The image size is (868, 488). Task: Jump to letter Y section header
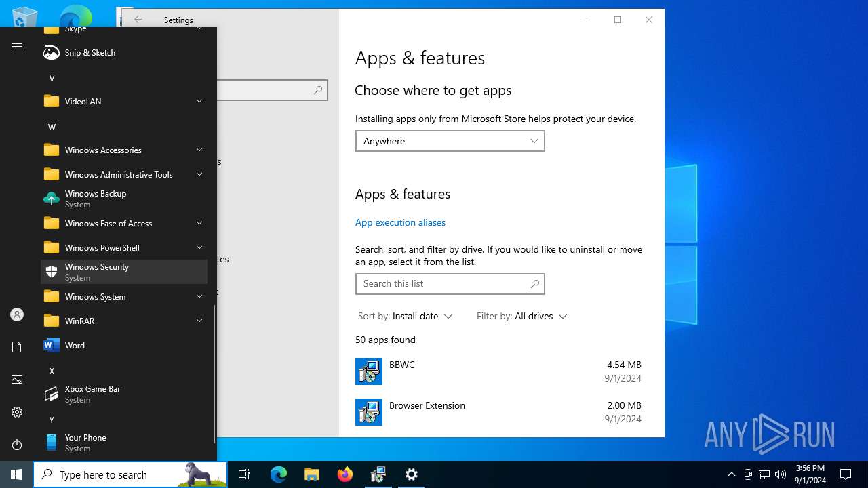point(52,420)
